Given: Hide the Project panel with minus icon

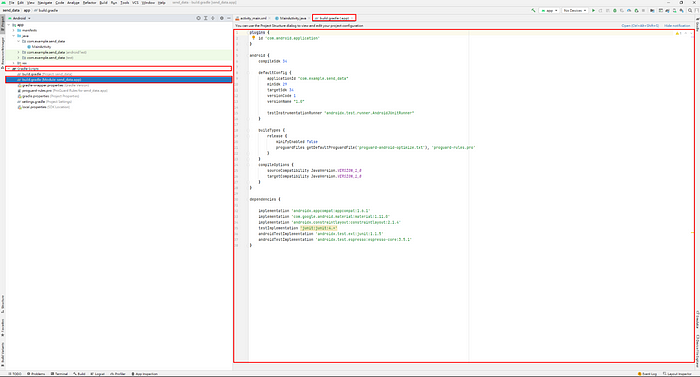Looking at the screenshot, I should tap(229, 18).
